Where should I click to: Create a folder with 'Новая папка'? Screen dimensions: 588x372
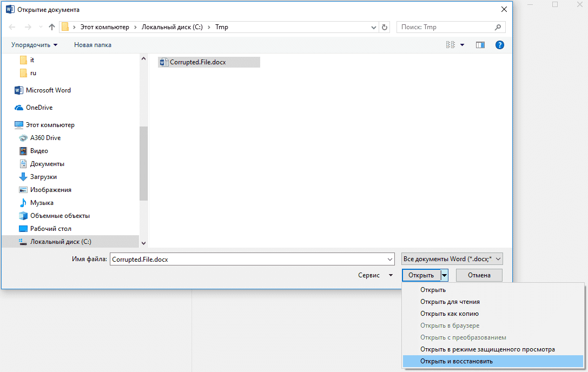93,45
